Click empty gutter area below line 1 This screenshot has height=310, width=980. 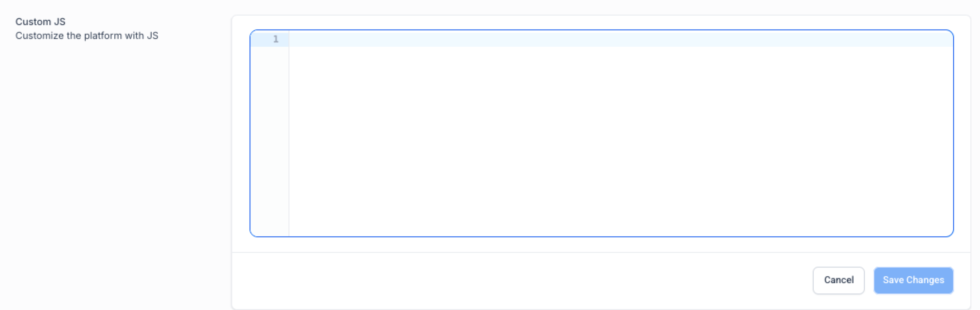tap(269, 130)
